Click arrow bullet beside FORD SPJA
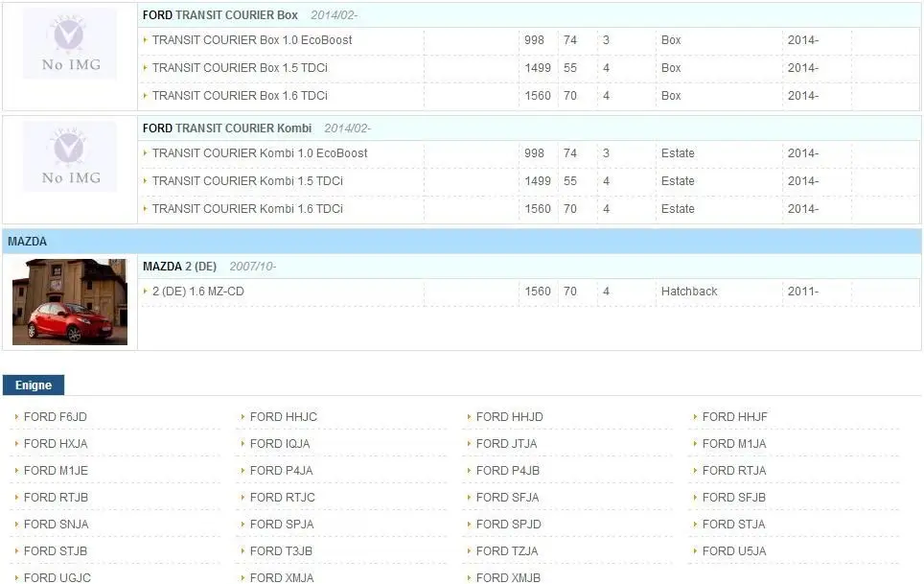Viewport: 924px width, 584px height. click(243, 525)
